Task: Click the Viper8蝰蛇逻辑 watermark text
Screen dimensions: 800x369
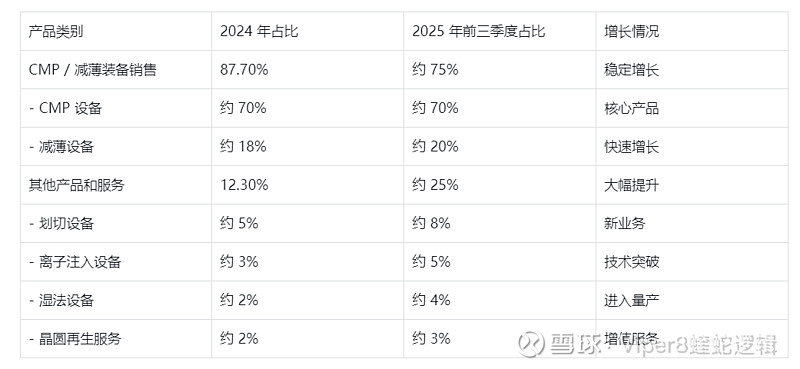Action: tap(697, 345)
